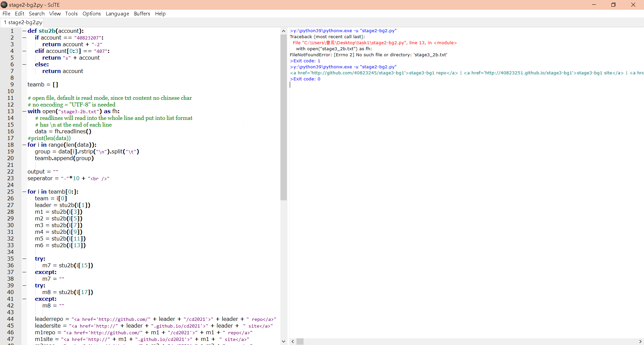Viewport: 644px width, 345px height.
Task: Click the 'teamb = []' code line
Action: [43, 84]
